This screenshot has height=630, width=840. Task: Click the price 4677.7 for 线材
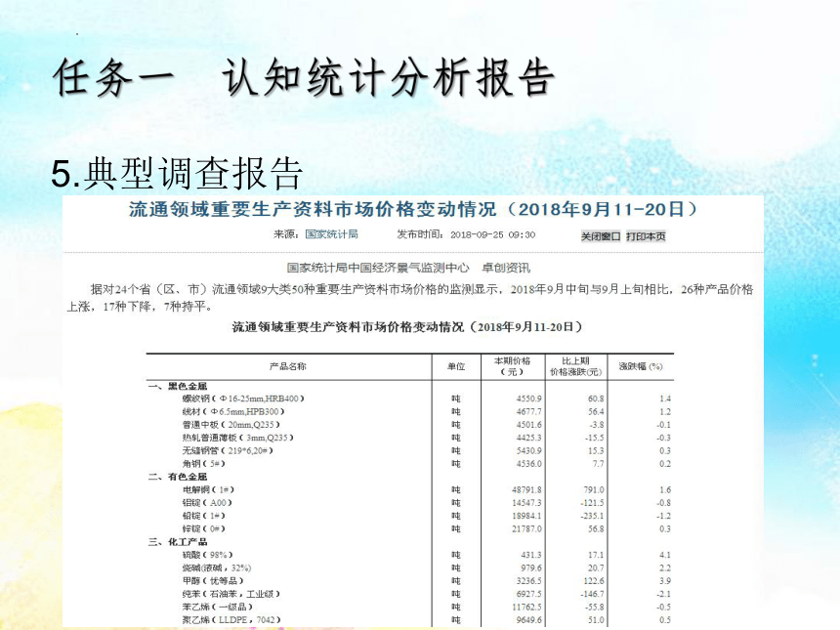528,411
